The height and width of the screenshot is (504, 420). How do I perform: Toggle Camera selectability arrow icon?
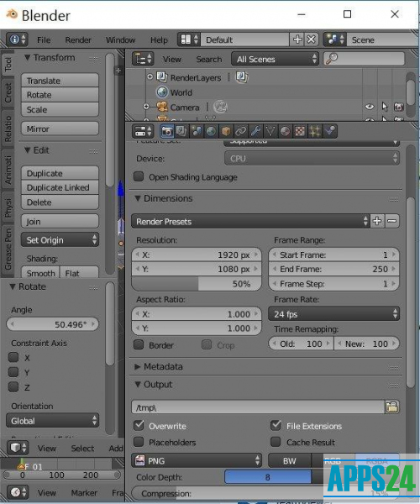coord(385,107)
